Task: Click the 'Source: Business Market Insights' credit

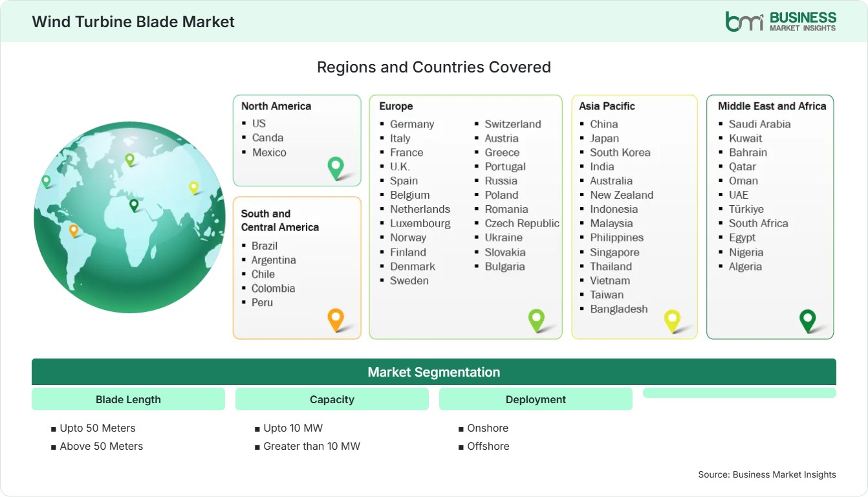Action: pos(767,475)
